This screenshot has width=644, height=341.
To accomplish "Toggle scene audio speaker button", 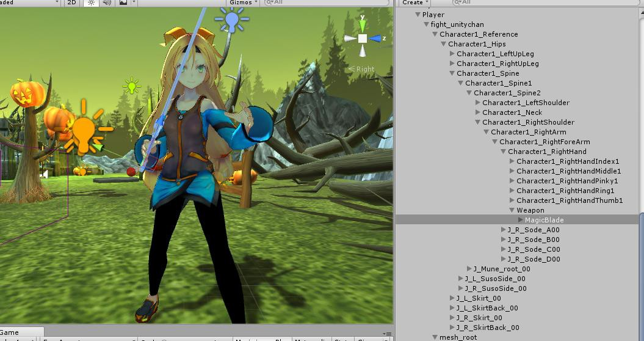I will click(x=107, y=2).
